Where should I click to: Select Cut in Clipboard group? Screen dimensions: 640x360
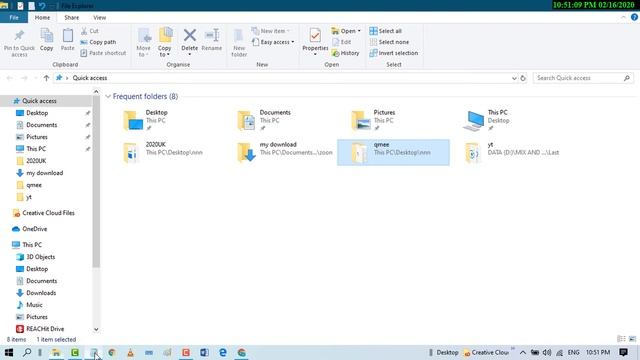[90, 31]
